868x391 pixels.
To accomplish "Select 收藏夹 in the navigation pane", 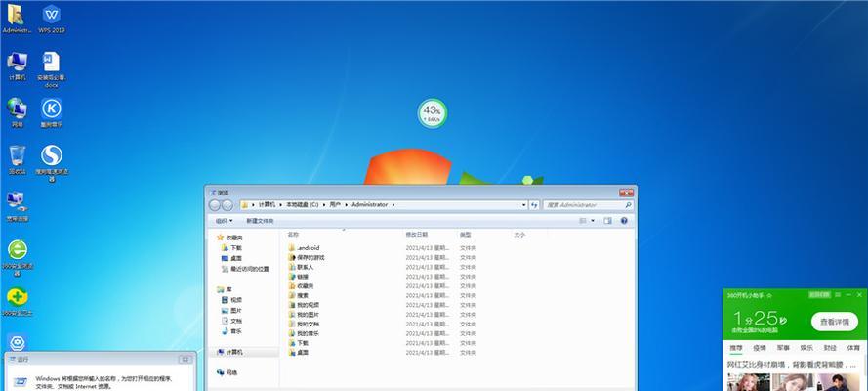I will pyautogui.click(x=229, y=238).
